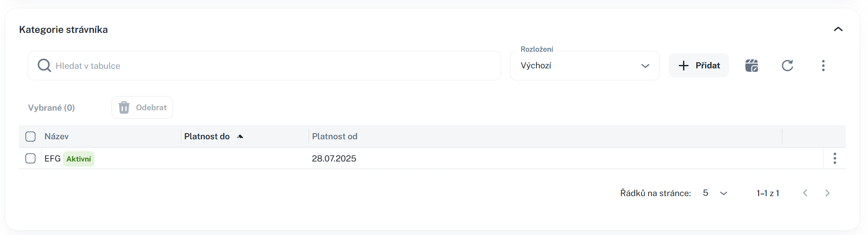Click the calendar validity icon in the toolbar
This screenshot has width=868, height=235.
pos(751,65)
